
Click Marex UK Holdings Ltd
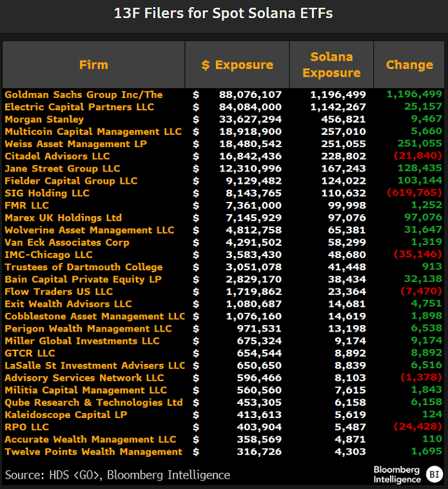click(x=63, y=218)
